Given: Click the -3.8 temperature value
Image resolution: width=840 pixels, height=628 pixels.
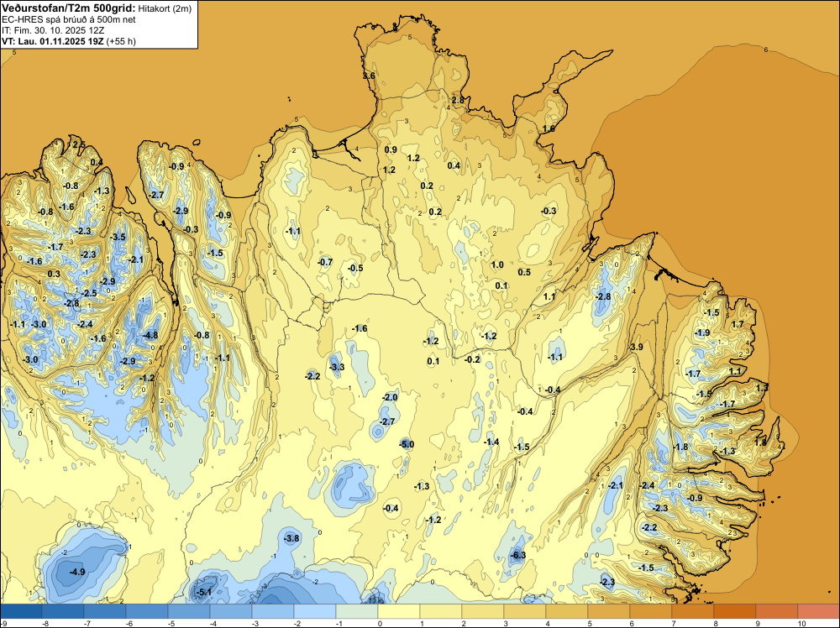Looking at the screenshot, I should coord(292,538).
